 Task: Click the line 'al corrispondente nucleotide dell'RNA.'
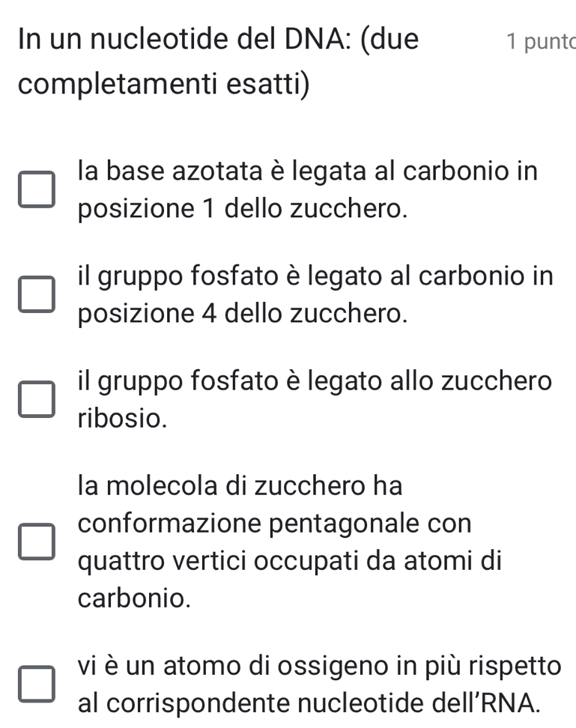[307, 703]
